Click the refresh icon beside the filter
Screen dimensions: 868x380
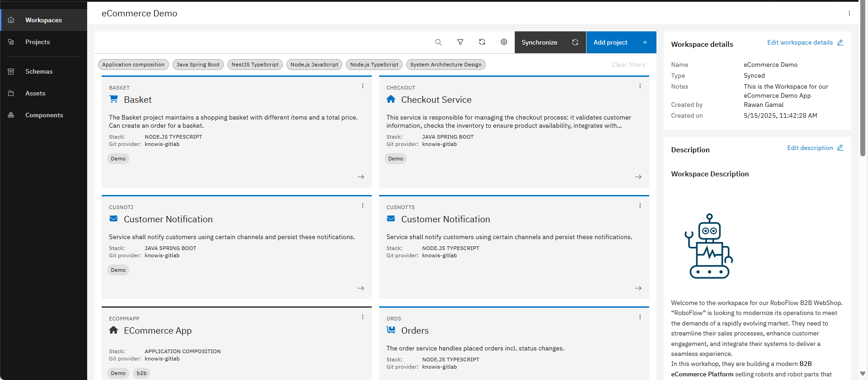pos(482,42)
